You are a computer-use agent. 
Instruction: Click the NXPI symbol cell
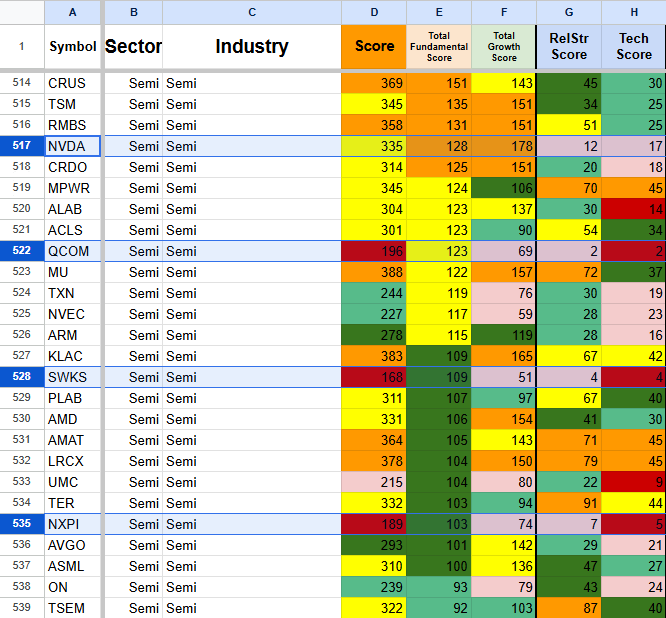73,524
